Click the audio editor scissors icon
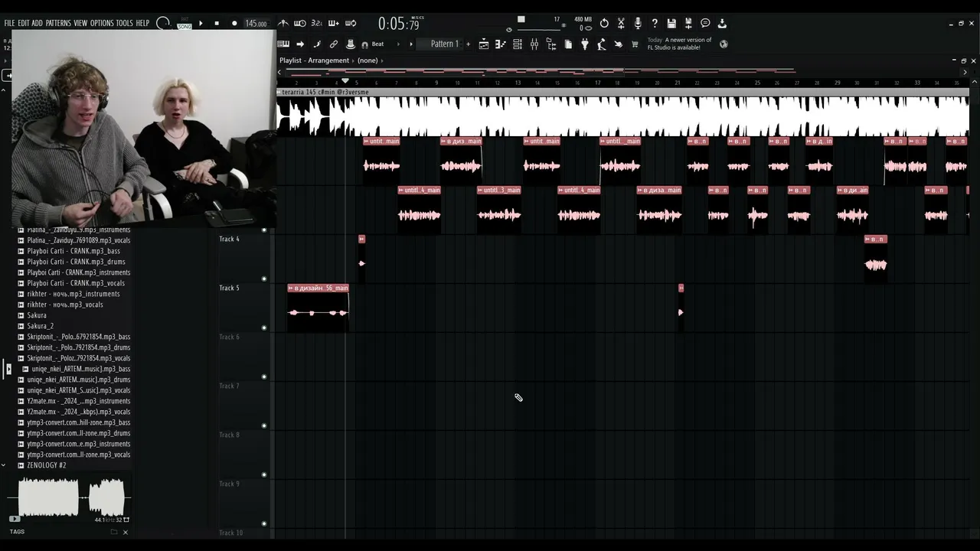 (621, 24)
